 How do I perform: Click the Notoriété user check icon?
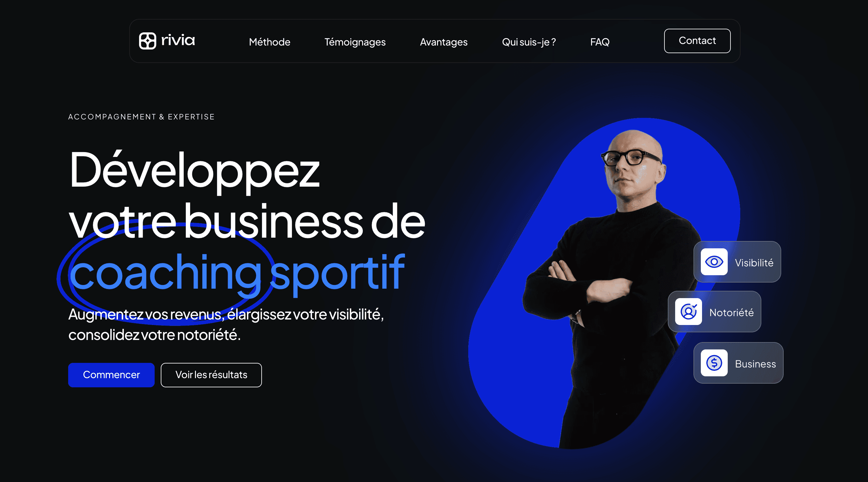point(688,312)
